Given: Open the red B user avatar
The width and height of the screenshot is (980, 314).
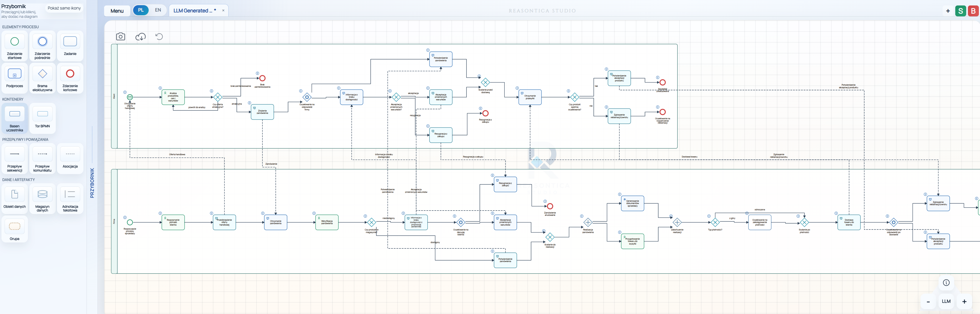Looking at the screenshot, I should pyautogui.click(x=973, y=11).
